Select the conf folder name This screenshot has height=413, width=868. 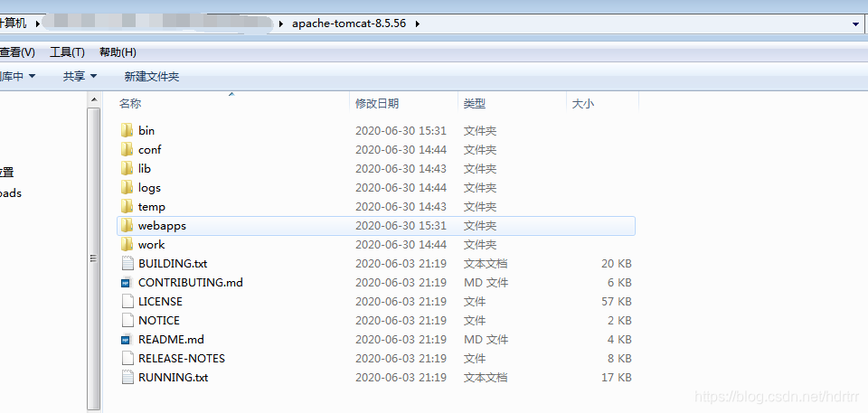pyautogui.click(x=149, y=149)
